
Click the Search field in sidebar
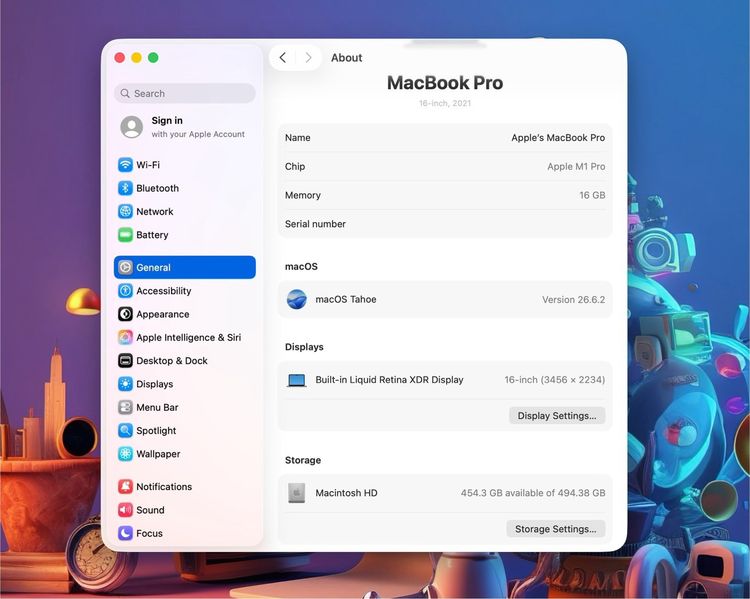tap(185, 93)
